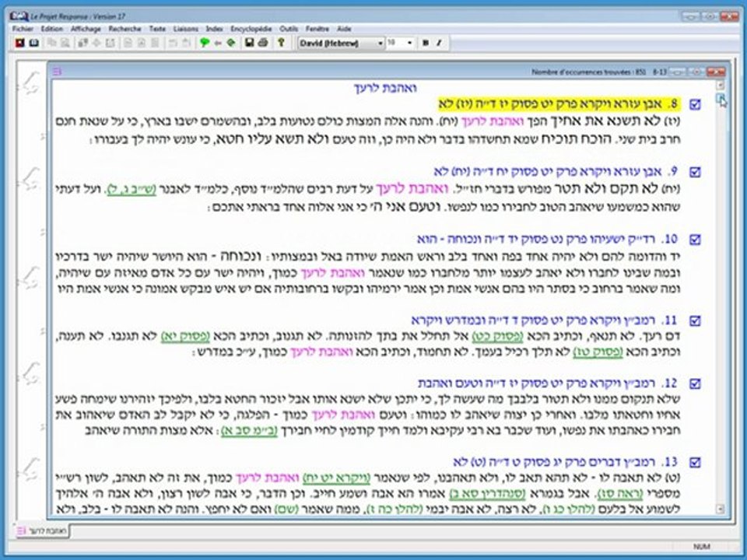Click the 'Nombre d'occurrences trouvées' text

point(589,72)
